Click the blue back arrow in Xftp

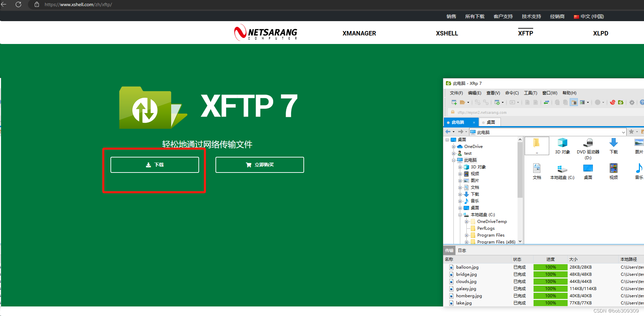448,132
